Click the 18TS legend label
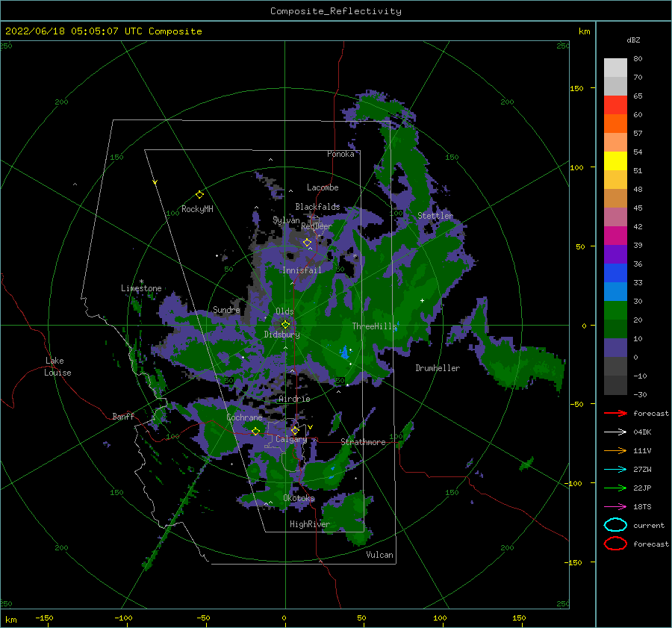Image resolution: width=672 pixels, height=628 pixels. pos(642,507)
